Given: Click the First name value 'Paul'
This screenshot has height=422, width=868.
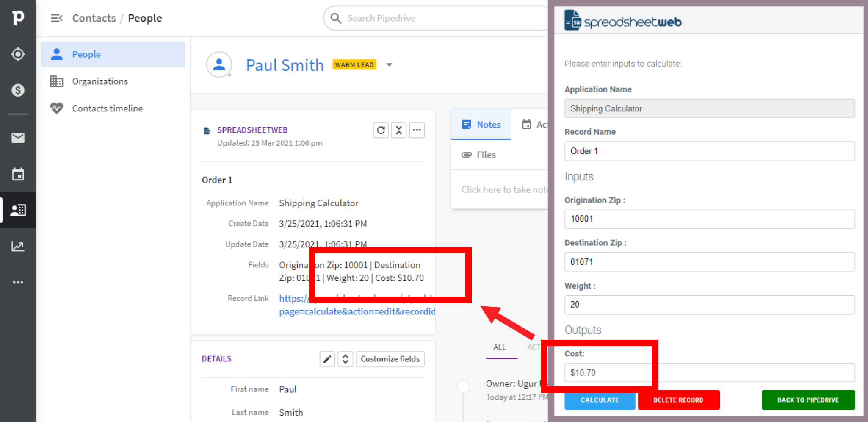Looking at the screenshot, I should coord(288,389).
